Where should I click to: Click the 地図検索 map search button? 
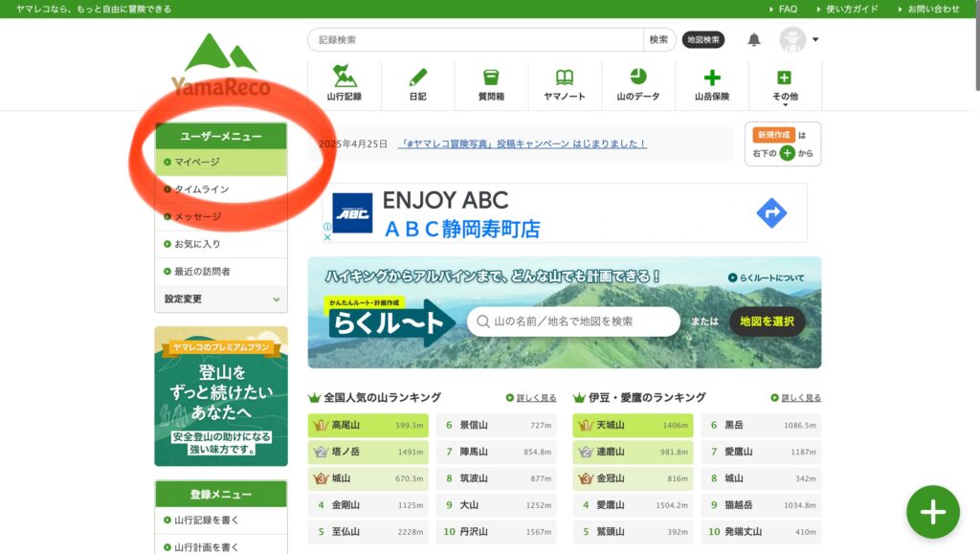(702, 40)
